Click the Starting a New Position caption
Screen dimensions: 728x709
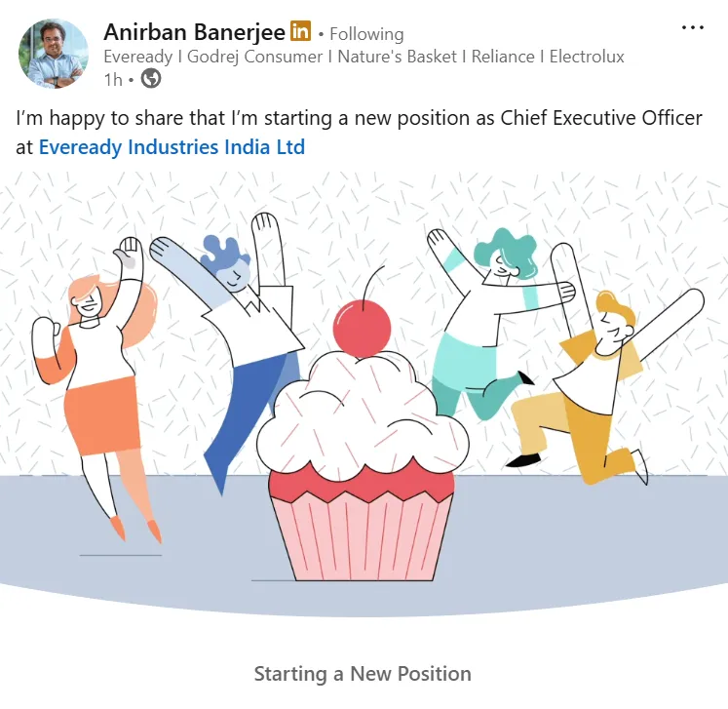tap(363, 674)
